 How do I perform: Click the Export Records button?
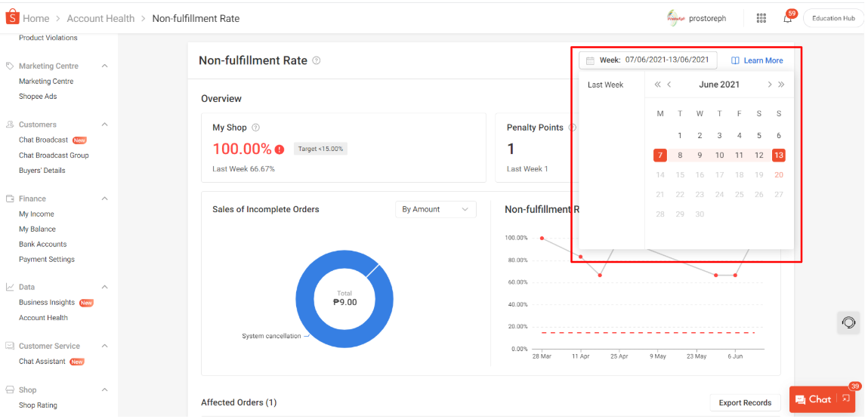[x=745, y=402]
